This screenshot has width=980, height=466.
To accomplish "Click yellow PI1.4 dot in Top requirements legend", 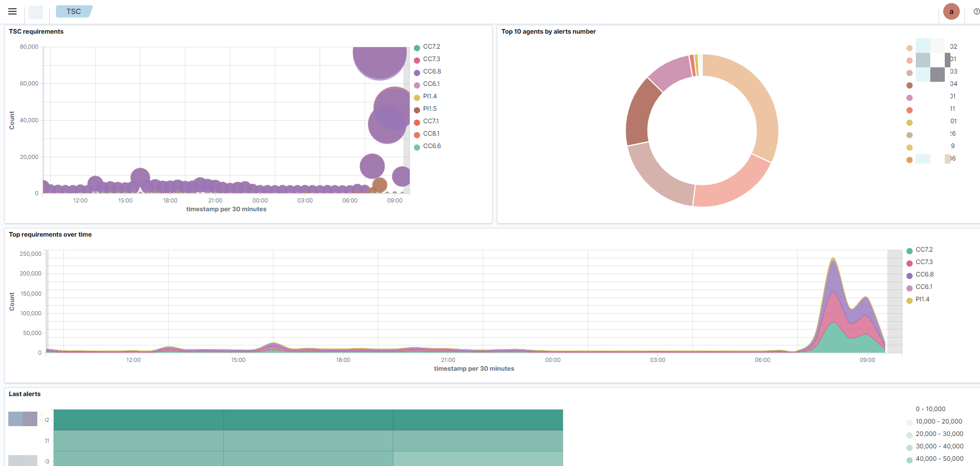I will click(910, 300).
